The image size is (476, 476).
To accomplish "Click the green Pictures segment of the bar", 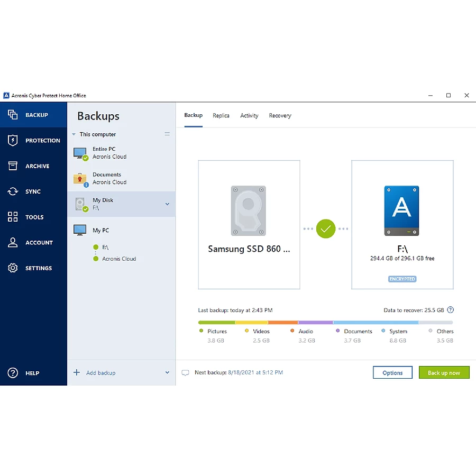I will (217, 323).
